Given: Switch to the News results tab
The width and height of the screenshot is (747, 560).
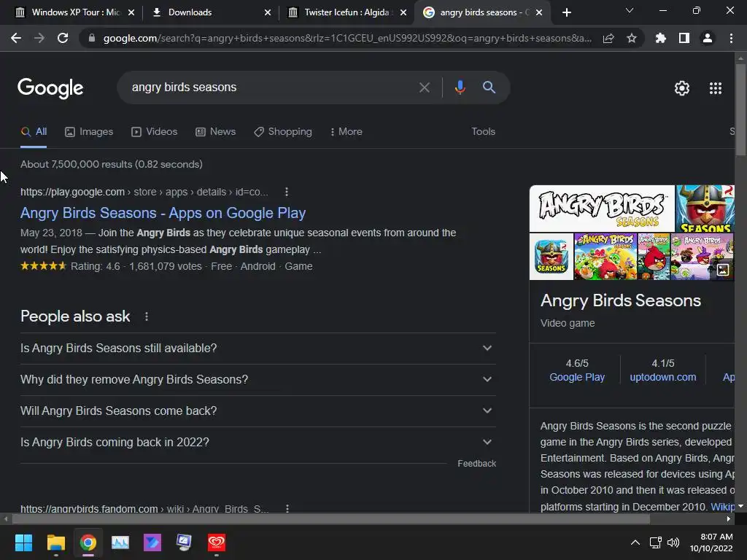Looking at the screenshot, I should coord(215,132).
